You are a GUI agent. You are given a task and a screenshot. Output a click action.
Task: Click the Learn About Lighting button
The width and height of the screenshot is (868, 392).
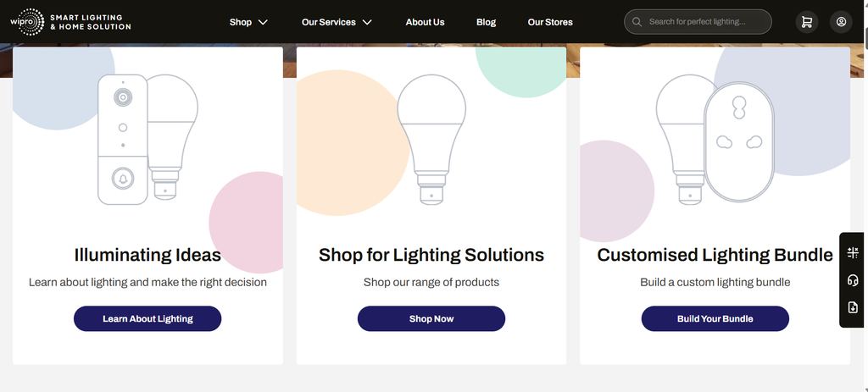pos(147,318)
